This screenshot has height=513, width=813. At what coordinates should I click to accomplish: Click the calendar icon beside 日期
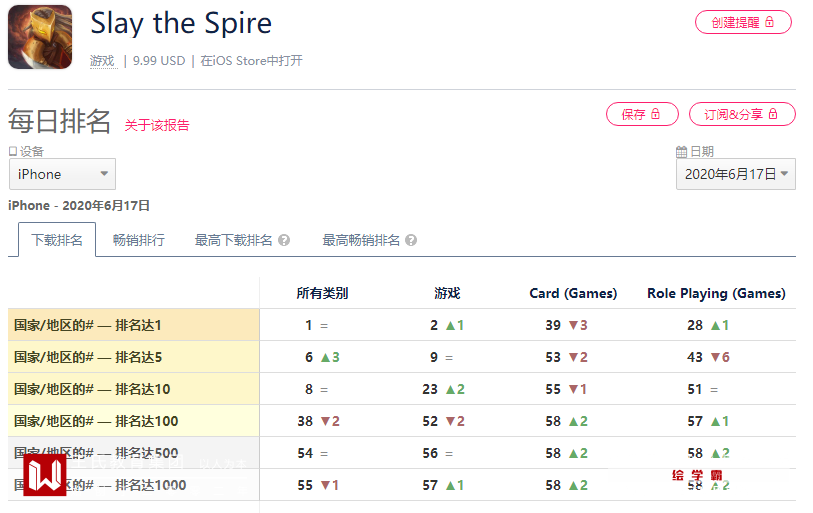(681, 152)
